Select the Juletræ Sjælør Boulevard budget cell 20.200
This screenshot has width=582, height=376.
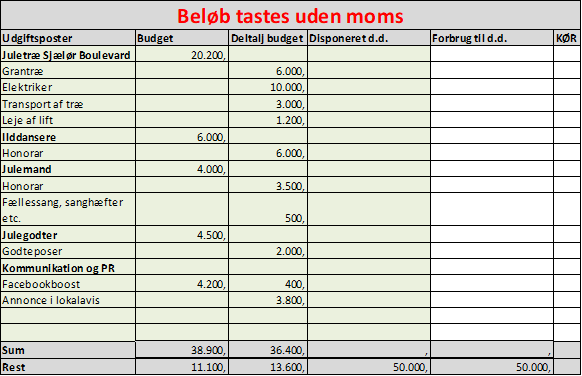pos(182,54)
